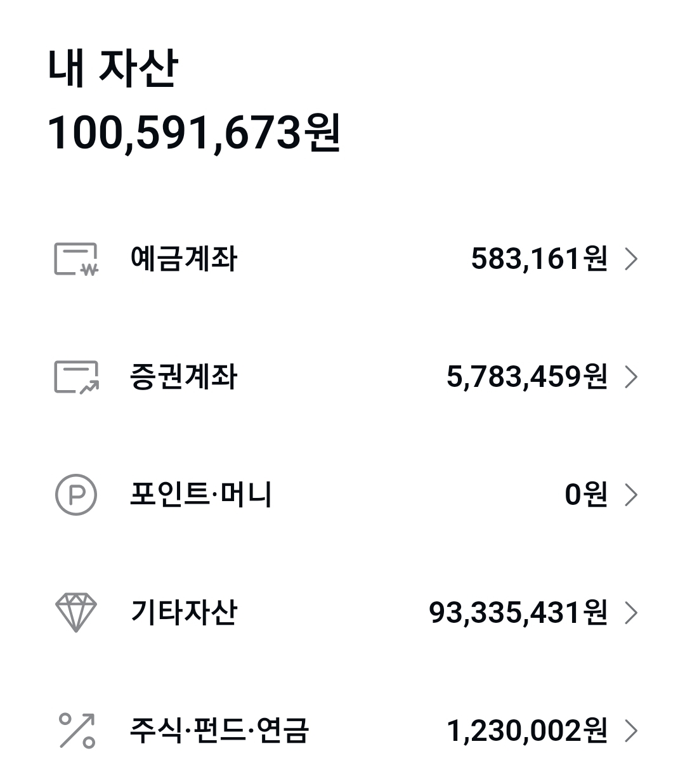Tap the total assets 100,591,673원 figure
The height and width of the screenshot is (784, 685).
(x=194, y=133)
